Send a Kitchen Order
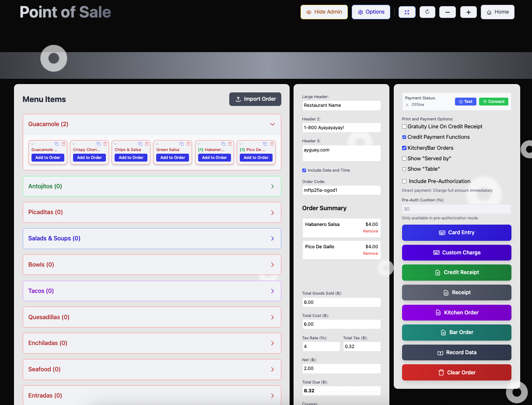The height and width of the screenshot is (405, 532). [x=457, y=313]
